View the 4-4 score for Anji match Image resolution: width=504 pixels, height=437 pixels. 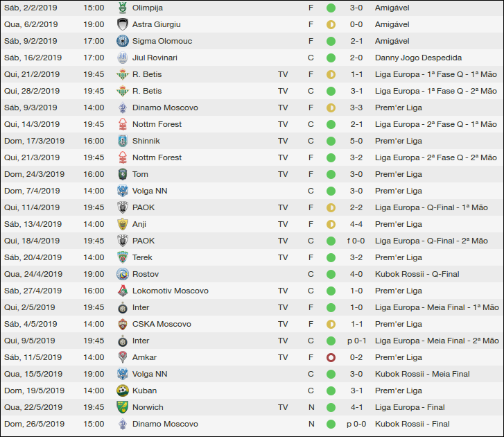click(x=356, y=224)
